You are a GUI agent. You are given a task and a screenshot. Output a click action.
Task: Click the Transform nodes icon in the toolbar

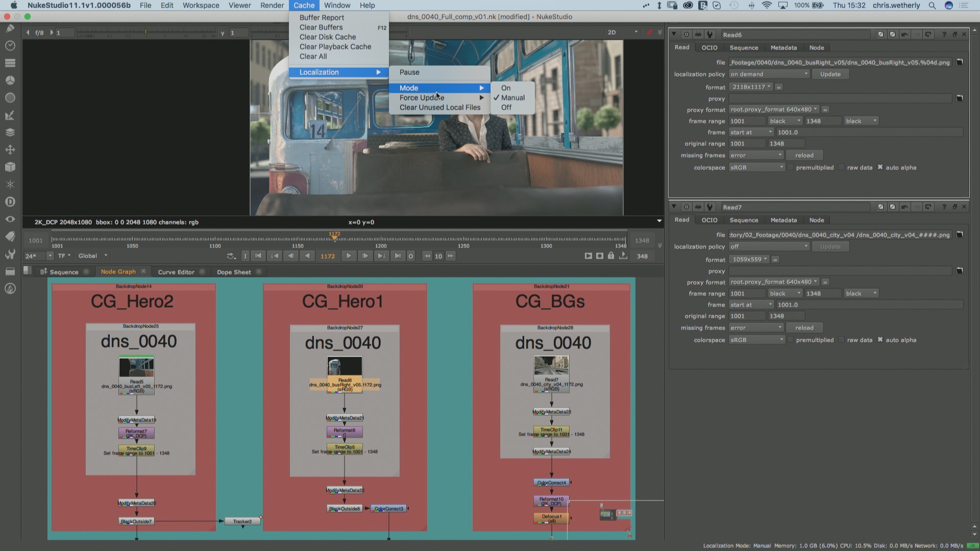(10, 149)
